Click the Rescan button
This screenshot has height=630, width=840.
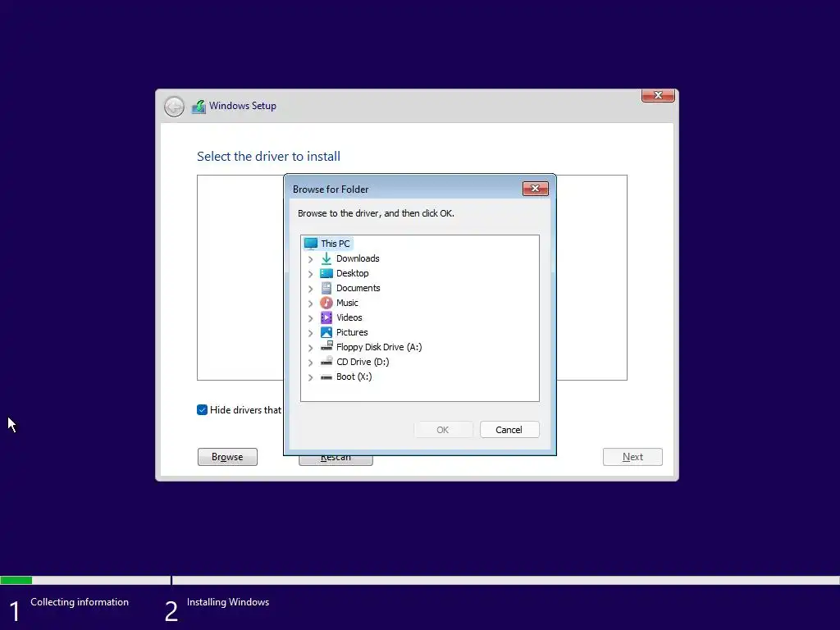pyautogui.click(x=336, y=460)
